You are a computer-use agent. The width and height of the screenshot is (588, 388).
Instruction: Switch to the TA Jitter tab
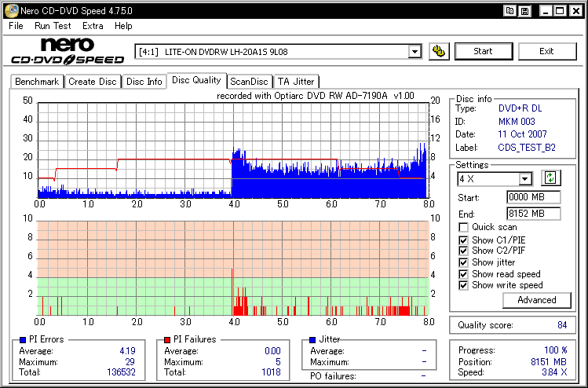coord(296,82)
